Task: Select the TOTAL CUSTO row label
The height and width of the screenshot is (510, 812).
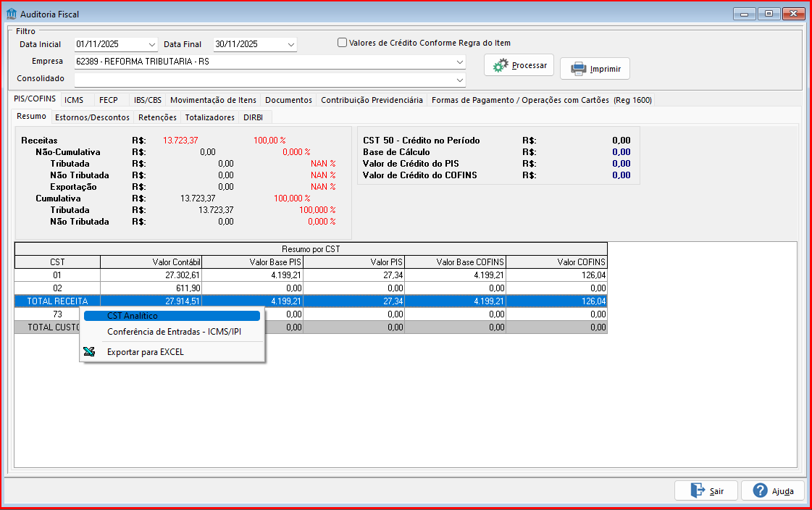Action: 54,327
